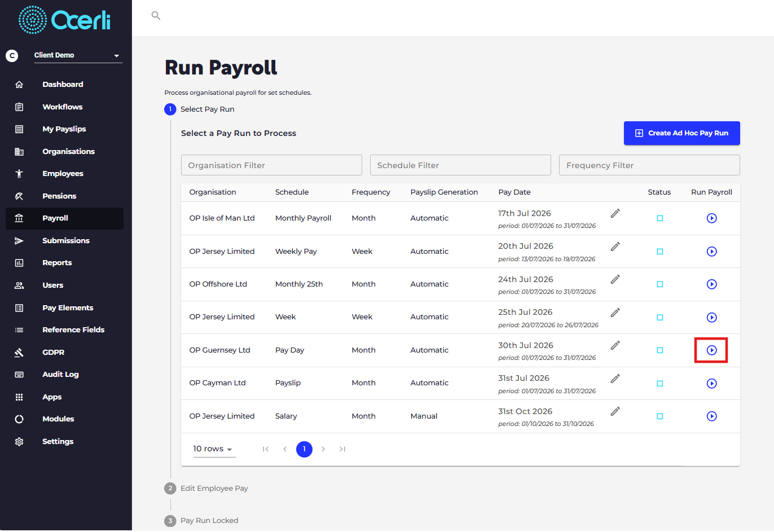The width and height of the screenshot is (774, 532).
Task: Expand the Client Demo selector dropdown
Action: [x=78, y=55]
